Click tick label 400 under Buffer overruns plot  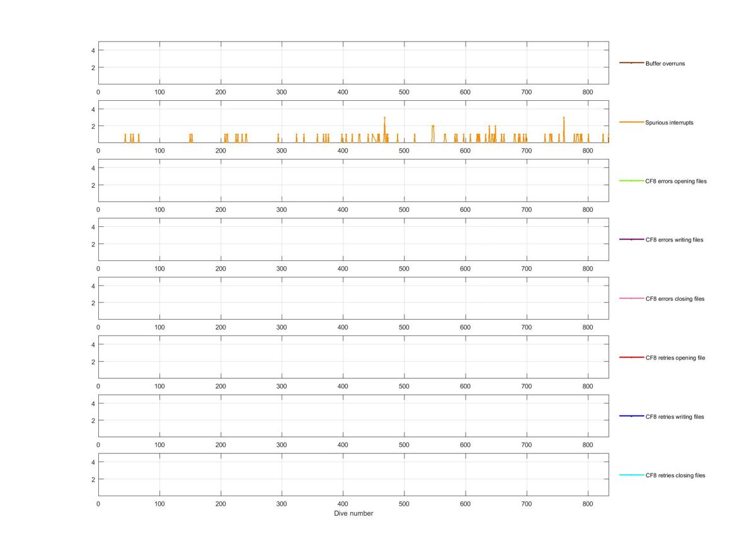pos(343,92)
